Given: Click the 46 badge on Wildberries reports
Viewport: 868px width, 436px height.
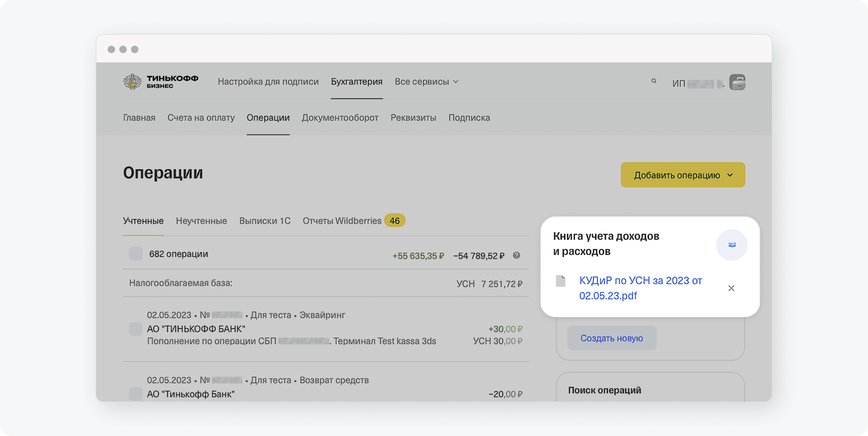Looking at the screenshot, I should 395,221.
